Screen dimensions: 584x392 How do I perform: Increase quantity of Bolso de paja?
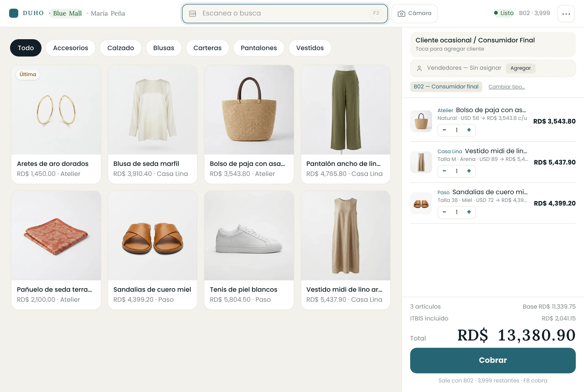(x=469, y=130)
